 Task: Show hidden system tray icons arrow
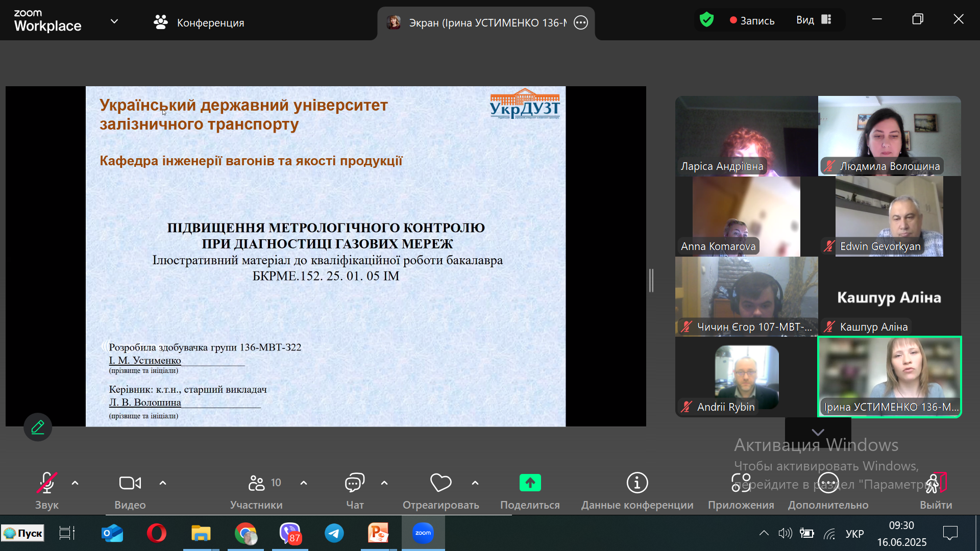(x=764, y=533)
